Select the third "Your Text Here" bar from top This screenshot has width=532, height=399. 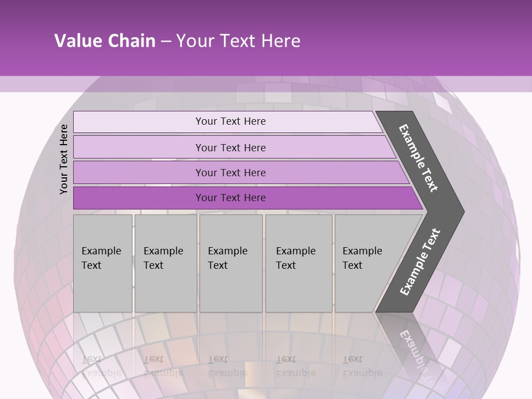[231, 172]
